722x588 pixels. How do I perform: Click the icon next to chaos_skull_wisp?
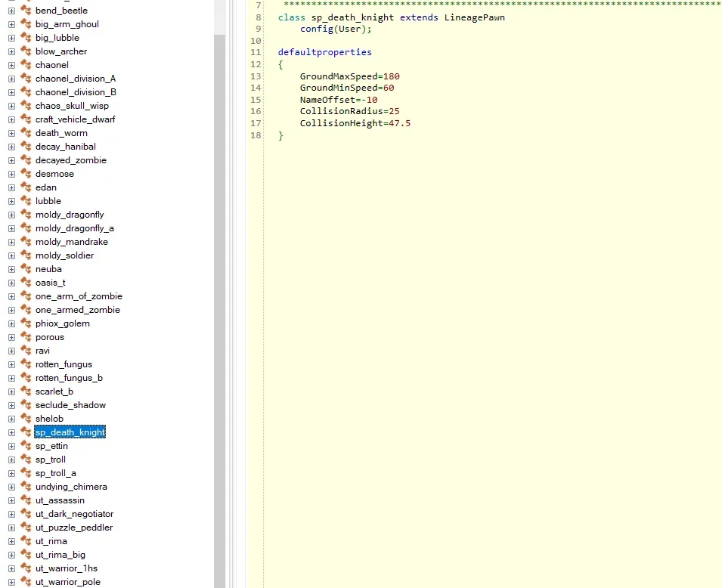tap(26, 106)
